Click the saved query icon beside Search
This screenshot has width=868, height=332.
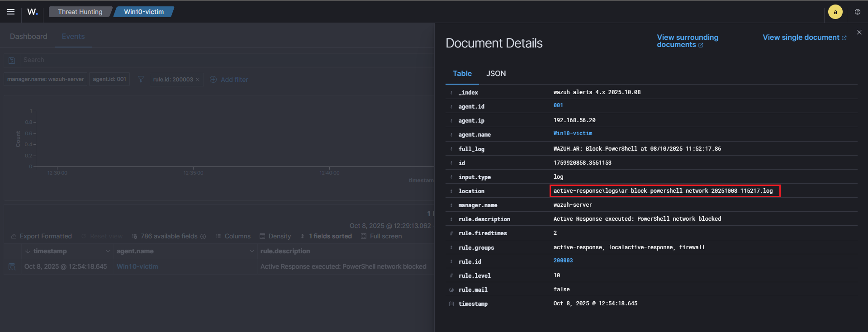click(x=12, y=60)
